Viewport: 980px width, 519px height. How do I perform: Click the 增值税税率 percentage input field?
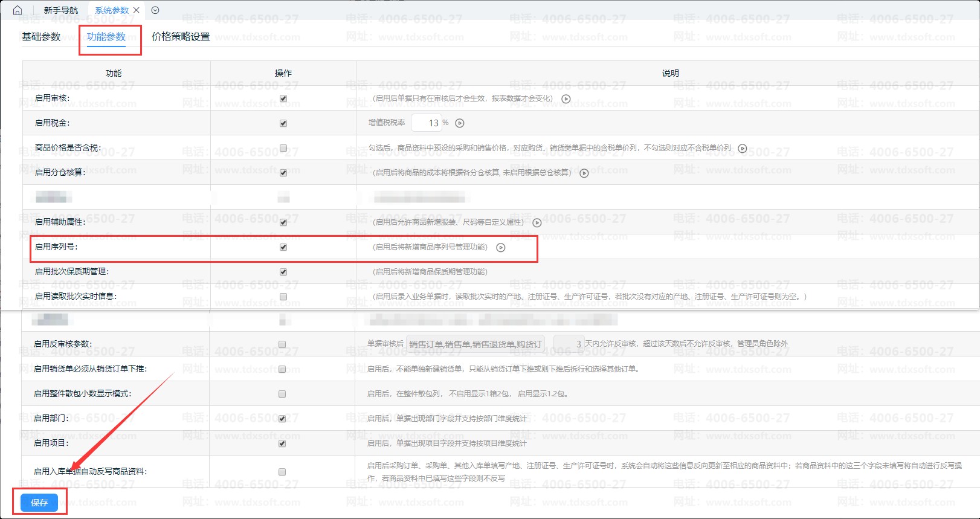point(427,123)
